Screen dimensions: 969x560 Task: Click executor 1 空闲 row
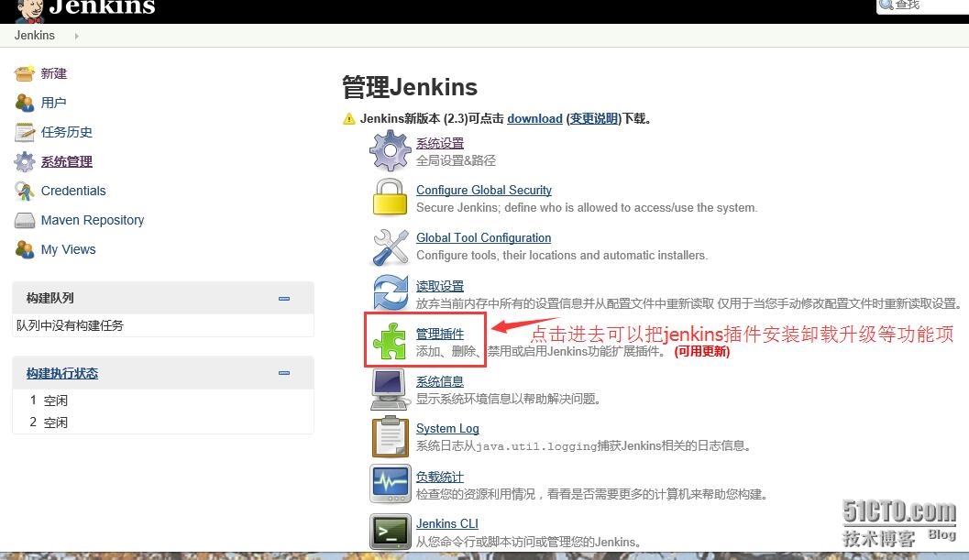[163, 401]
